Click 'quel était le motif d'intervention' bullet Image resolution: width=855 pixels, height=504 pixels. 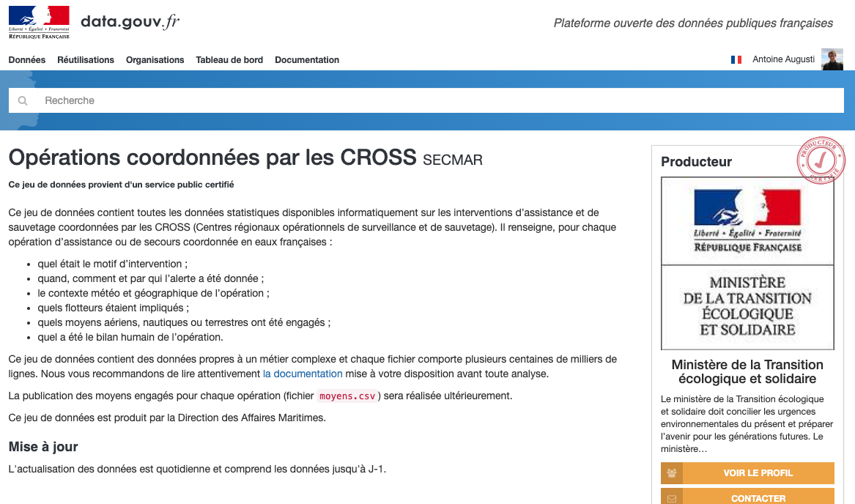click(x=112, y=264)
